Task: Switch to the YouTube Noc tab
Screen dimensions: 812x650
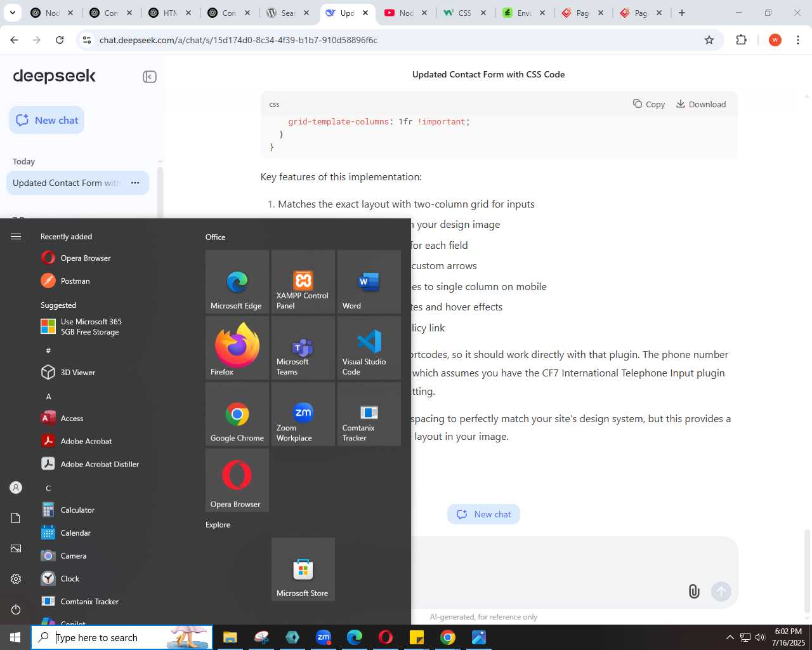Action: coord(406,13)
